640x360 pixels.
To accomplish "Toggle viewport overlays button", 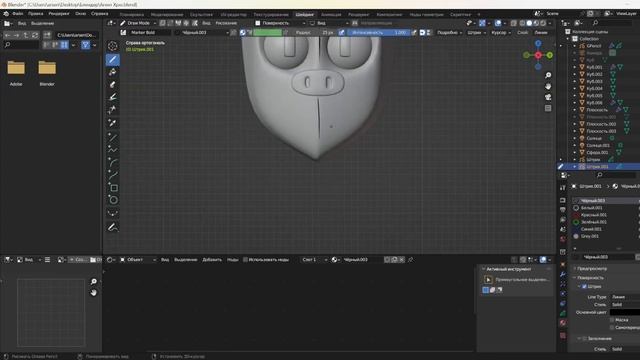I will (x=498, y=23).
